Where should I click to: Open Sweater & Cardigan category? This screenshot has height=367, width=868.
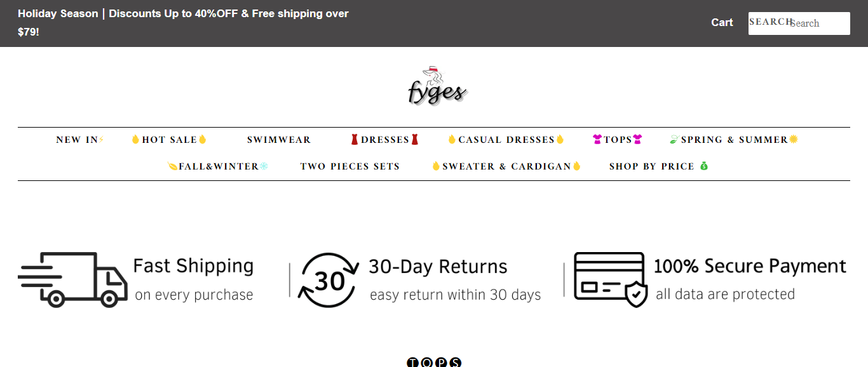pyautogui.click(x=506, y=166)
